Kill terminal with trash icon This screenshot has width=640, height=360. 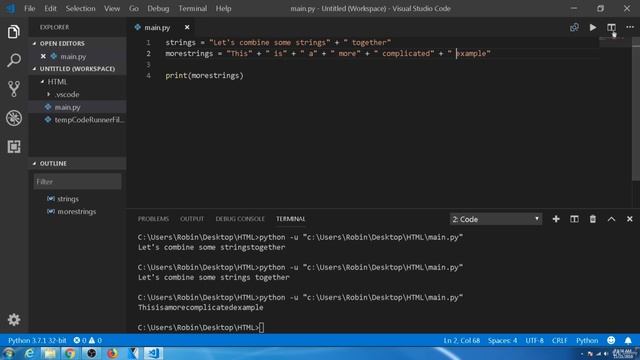pyautogui.click(x=593, y=219)
